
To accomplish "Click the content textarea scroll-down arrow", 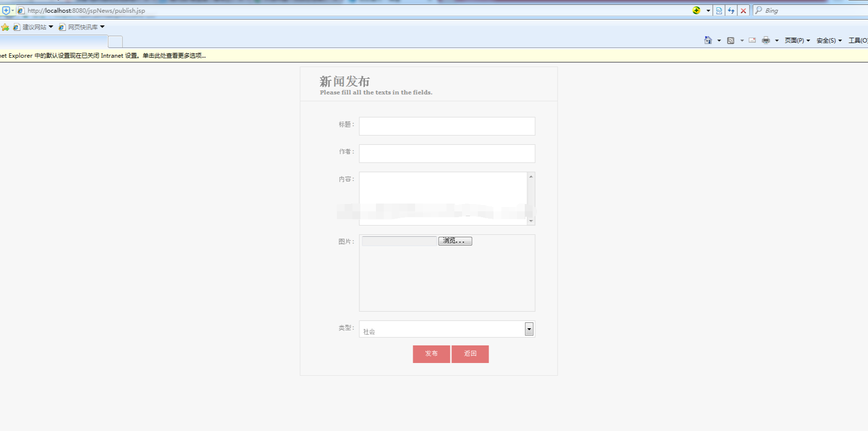I will pyautogui.click(x=531, y=221).
